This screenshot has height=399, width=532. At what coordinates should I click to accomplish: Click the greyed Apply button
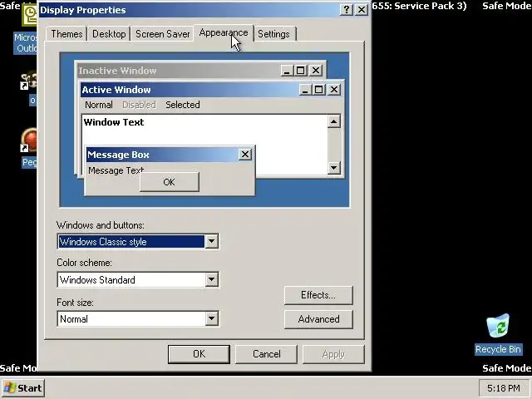tap(333, 354)
